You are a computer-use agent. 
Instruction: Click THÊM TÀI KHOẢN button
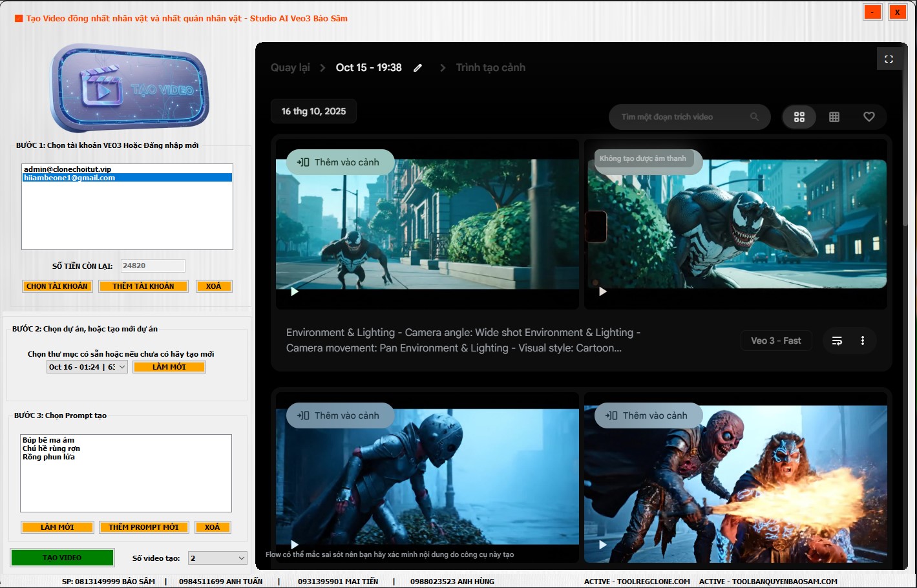click(143, 286)
